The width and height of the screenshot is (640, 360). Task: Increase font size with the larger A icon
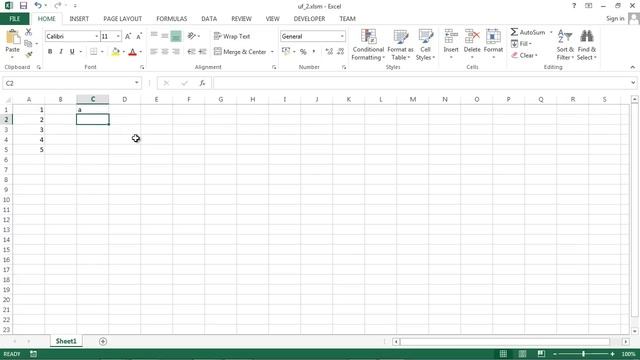click(128, 36)
